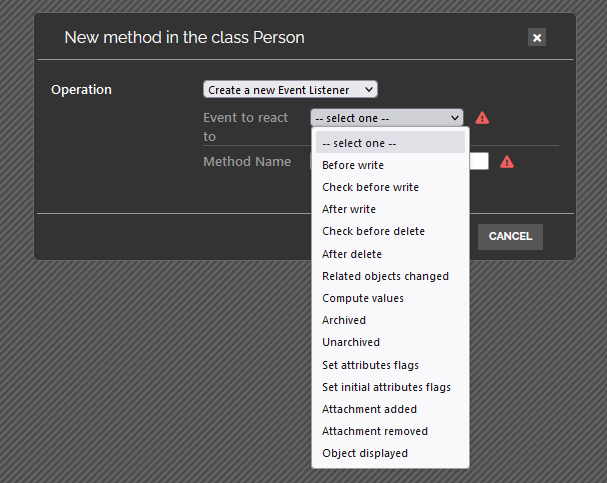Click warning icon beside Method Name
This screenshot has width=607, height=483.
(506, 161)
